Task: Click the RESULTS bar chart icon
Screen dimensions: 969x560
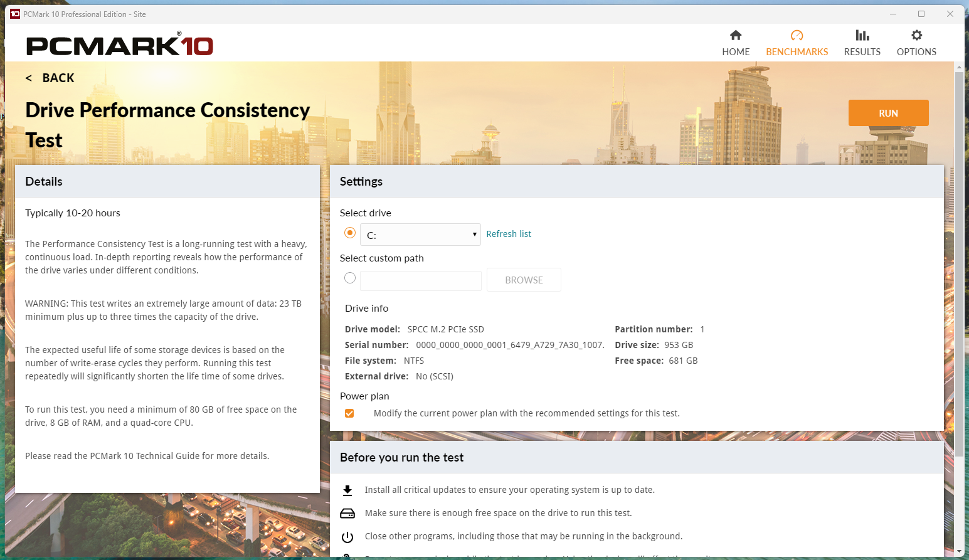Action: tap(862, 35)
